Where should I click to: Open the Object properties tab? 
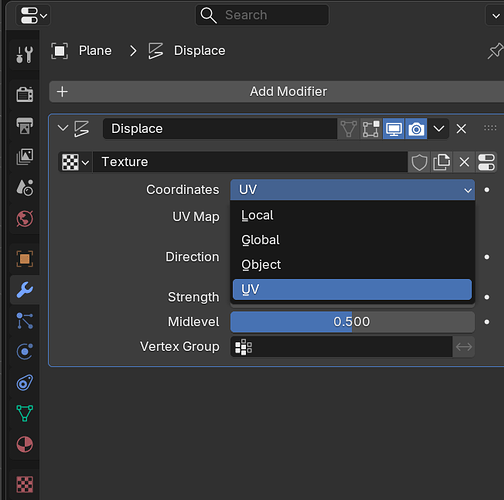click(25, 259)
